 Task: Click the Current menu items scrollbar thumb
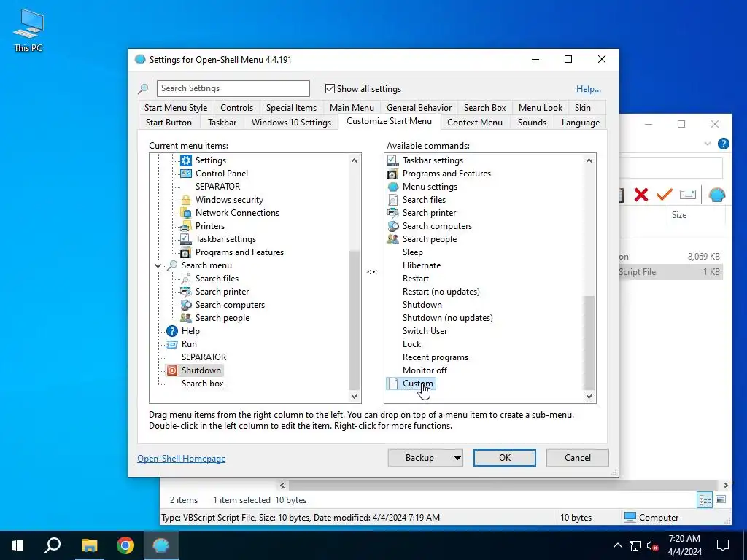point(354,321)
